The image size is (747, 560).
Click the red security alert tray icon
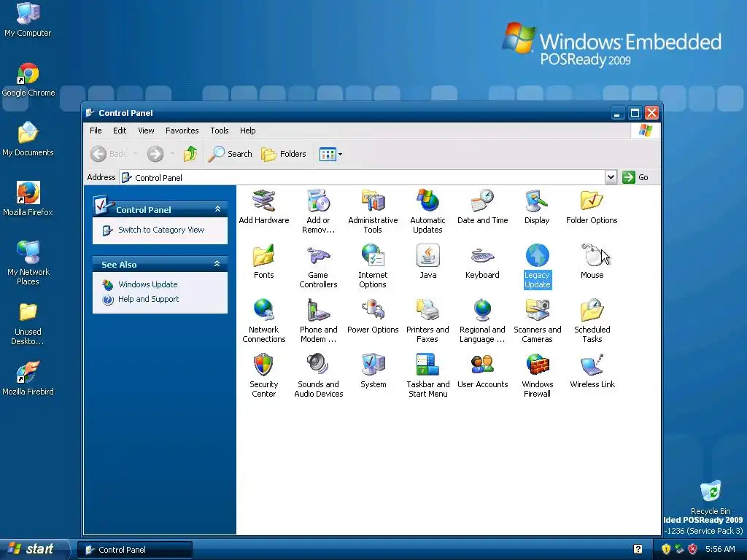point(693,549)
